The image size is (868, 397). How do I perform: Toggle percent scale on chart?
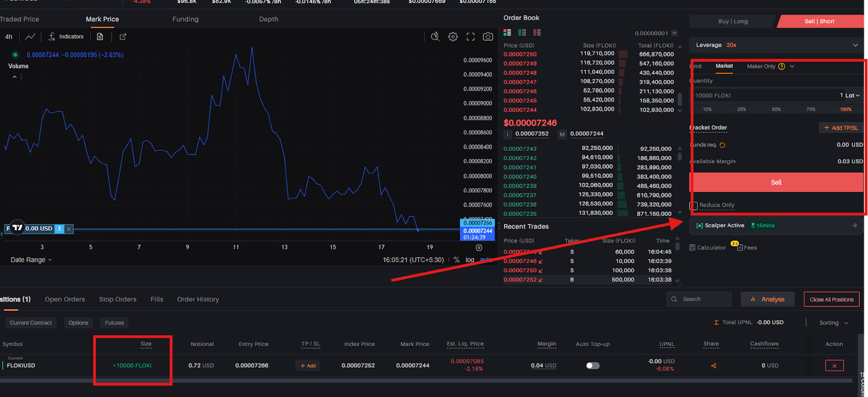pos(457,260)
